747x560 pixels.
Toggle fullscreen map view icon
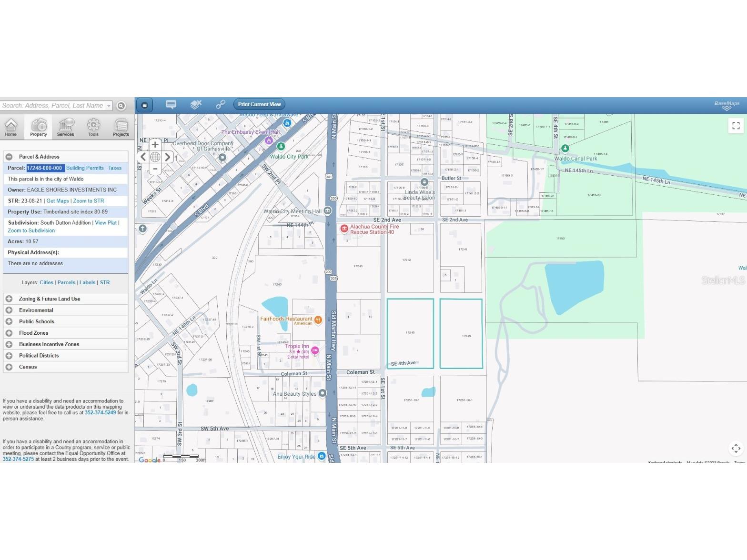[x=736, y=125]
